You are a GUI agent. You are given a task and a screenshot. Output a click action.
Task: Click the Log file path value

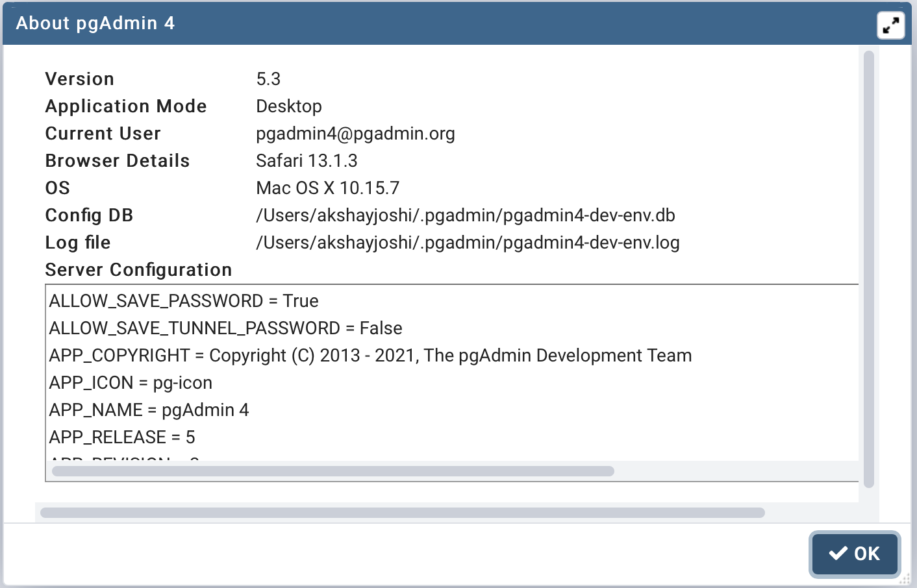pos(468,243)
